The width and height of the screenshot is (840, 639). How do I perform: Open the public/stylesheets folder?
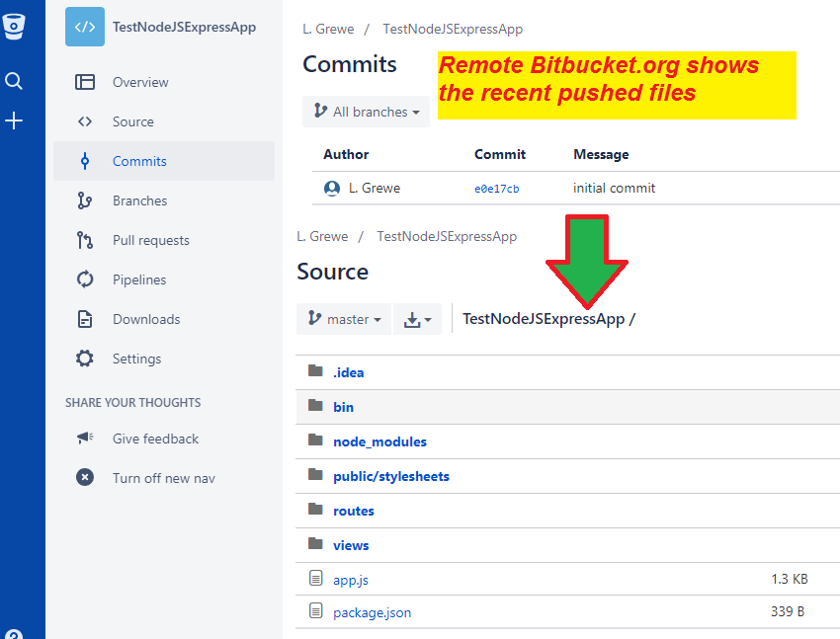coord(390,476)
